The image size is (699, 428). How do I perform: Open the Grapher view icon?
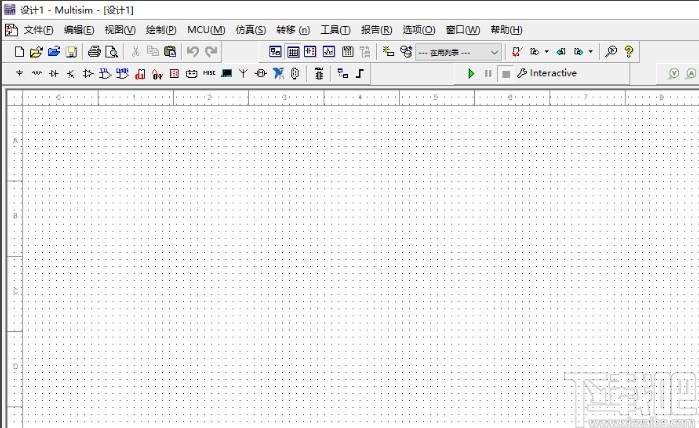pyautogui.click(x=329, y=52)
